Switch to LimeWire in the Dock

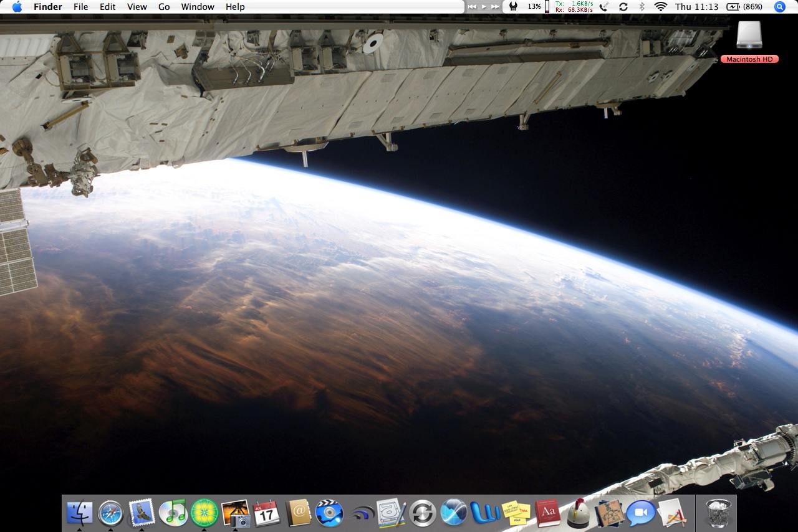pos(204,513)
